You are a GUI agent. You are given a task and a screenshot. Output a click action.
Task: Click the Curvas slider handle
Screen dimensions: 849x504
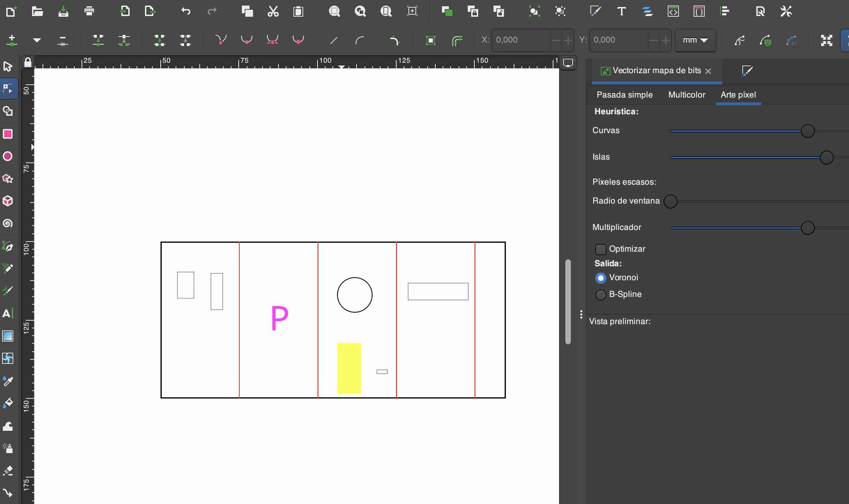coord(808,131)
